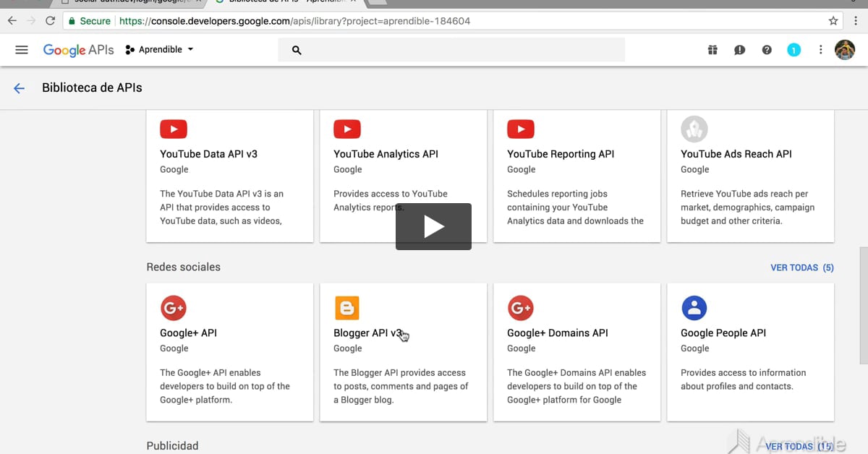
Task: Click VER TODAS link for Publicidad
Action: 799,447
